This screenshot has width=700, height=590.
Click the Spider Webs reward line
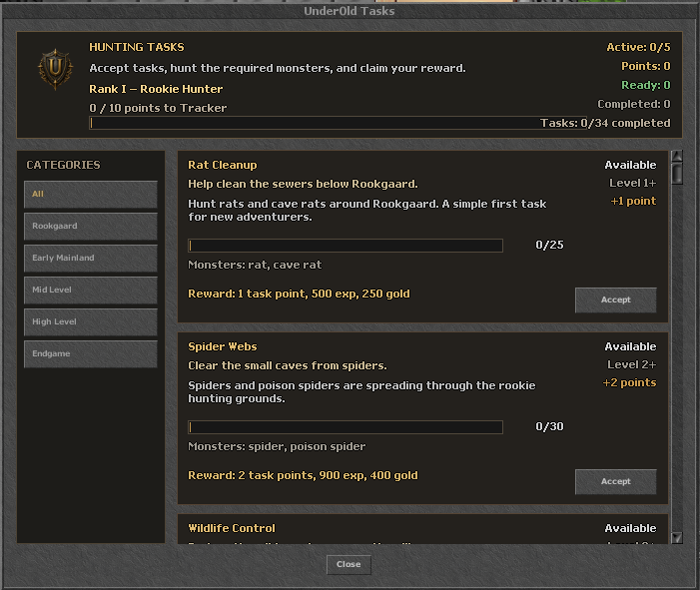(x=304, y=476)
